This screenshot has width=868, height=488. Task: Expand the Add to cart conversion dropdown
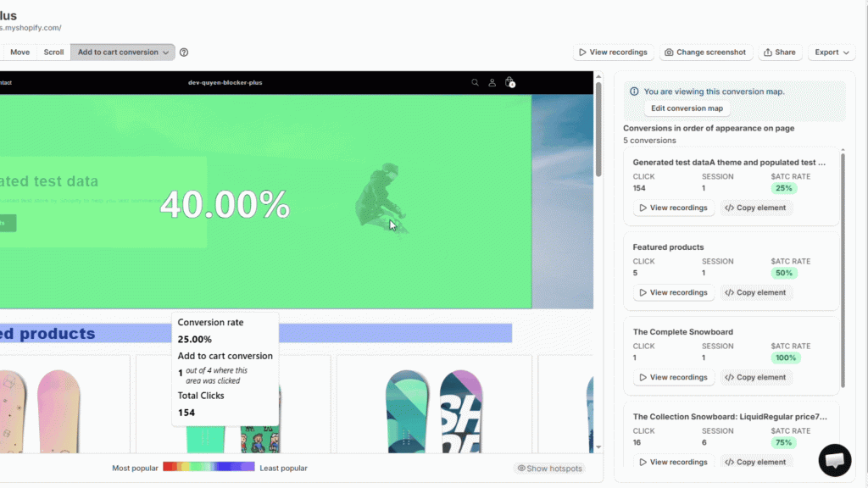(123, 53)
